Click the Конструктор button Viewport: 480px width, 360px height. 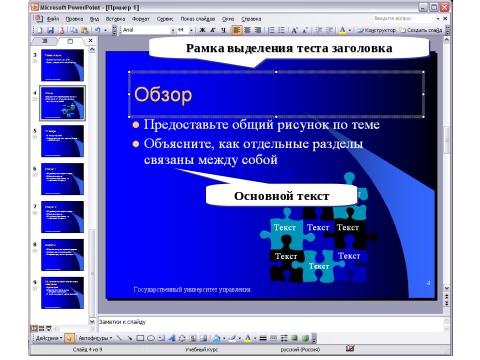click(377, 30)
